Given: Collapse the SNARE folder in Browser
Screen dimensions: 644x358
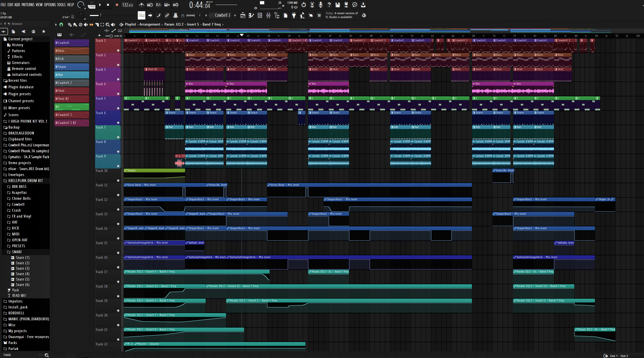Looking at the screenshot, I should pyautogui.click(x=17, y=252).
